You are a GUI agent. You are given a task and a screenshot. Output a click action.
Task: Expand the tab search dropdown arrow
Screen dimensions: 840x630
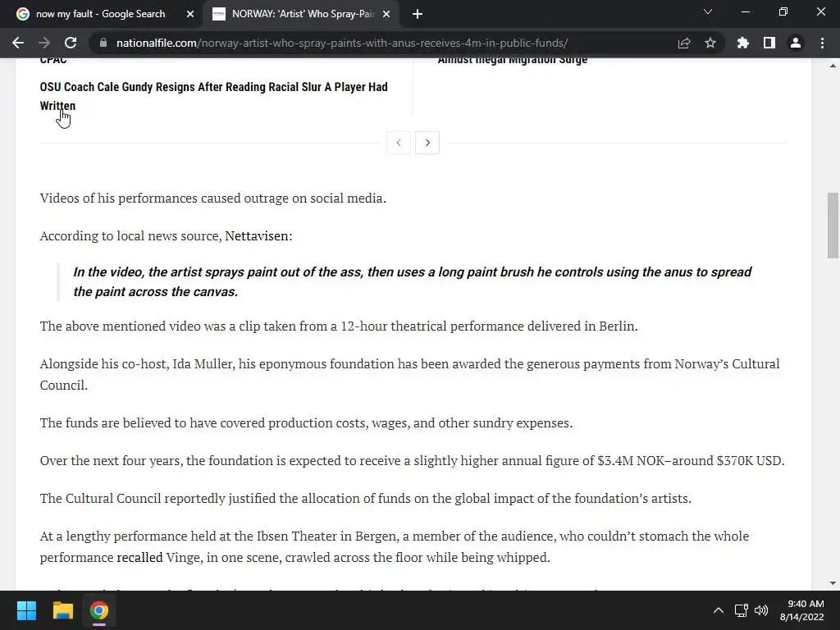708,11
